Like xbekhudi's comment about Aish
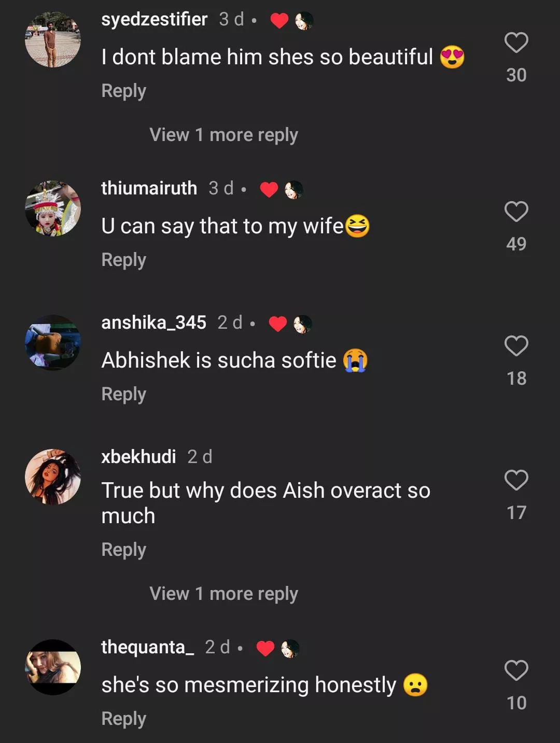 pyautogui.click(x=516, y=480)
